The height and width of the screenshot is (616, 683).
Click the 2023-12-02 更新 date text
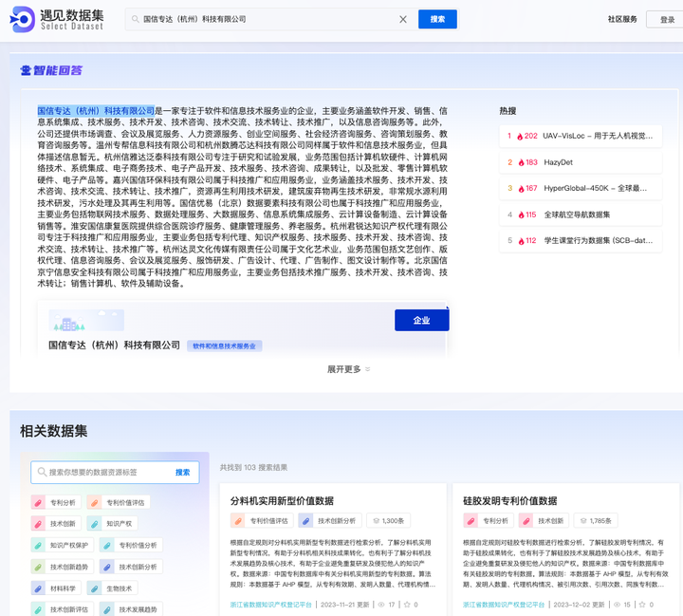579,605
